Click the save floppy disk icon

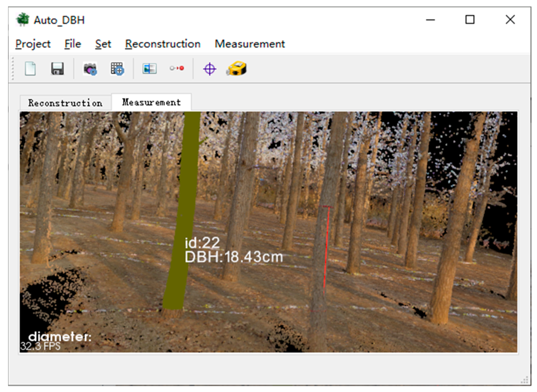(x=57, y=69)
